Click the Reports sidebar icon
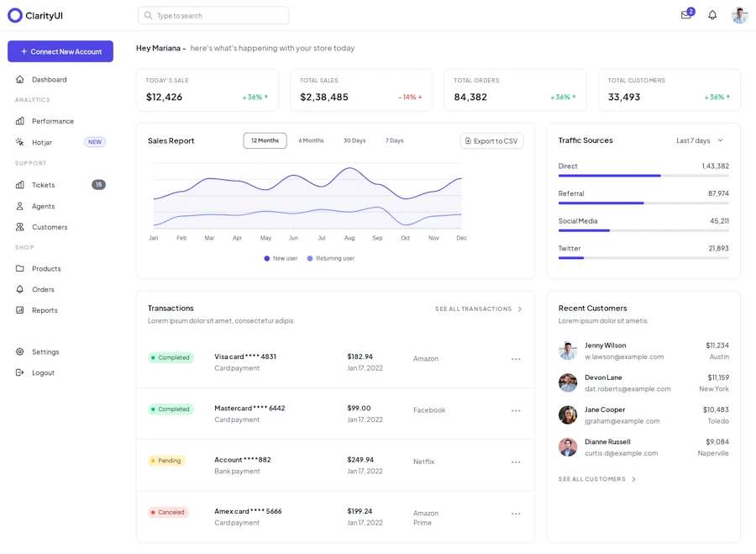 pos(20,310)
